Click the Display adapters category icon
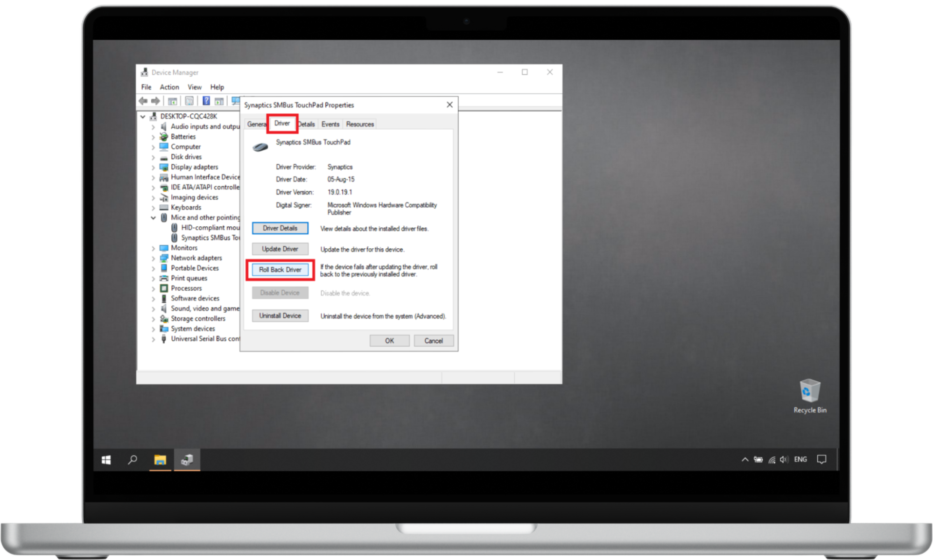933x560 pixels. tap(164, 167)
